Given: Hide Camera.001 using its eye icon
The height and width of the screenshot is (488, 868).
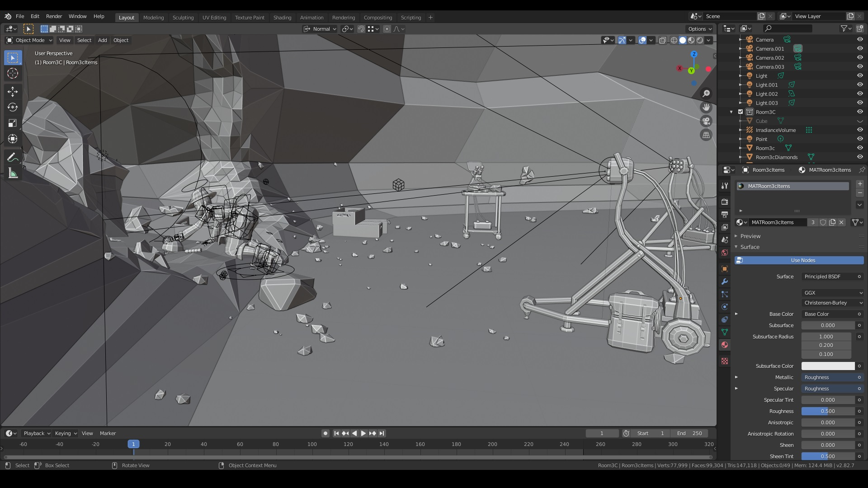Looking at the screenshot, I should (860, 49).
